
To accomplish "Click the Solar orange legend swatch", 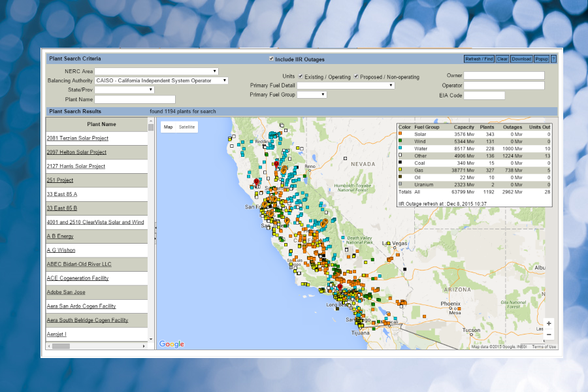I will tap(400, 133).
